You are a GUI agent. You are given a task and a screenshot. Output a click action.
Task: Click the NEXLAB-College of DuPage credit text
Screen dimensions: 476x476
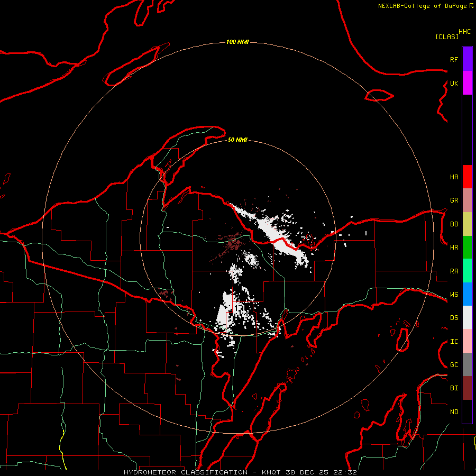pos(422,6)
